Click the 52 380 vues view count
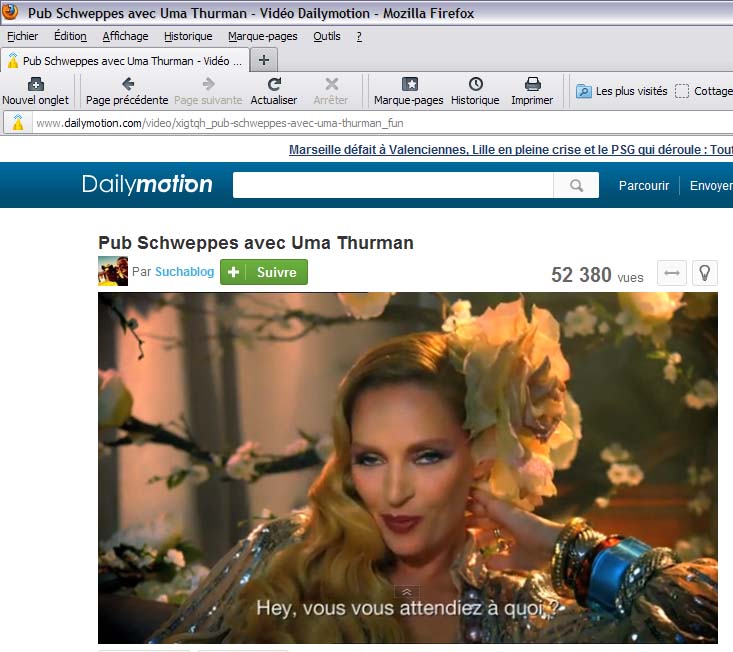Screen dimensions: 733x652 (x=597, y=275)
